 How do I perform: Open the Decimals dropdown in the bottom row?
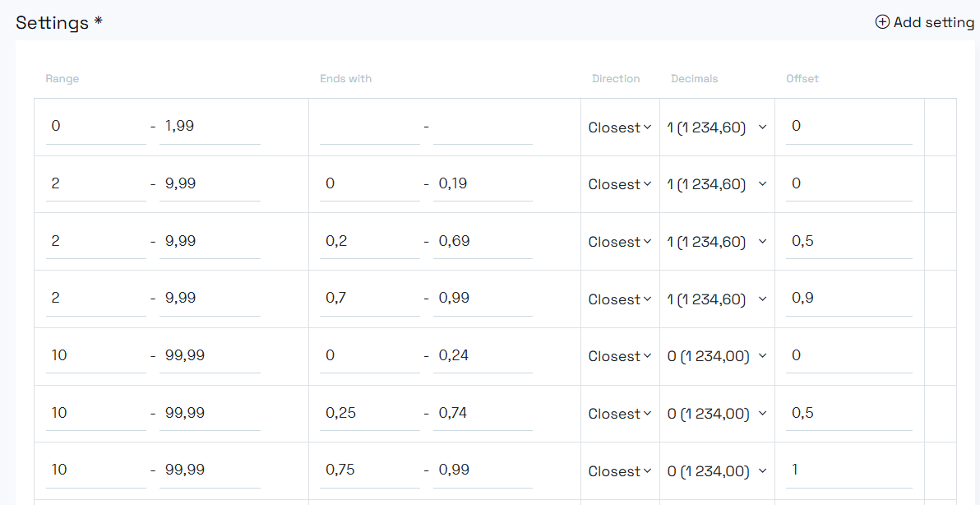coord(716,470)
